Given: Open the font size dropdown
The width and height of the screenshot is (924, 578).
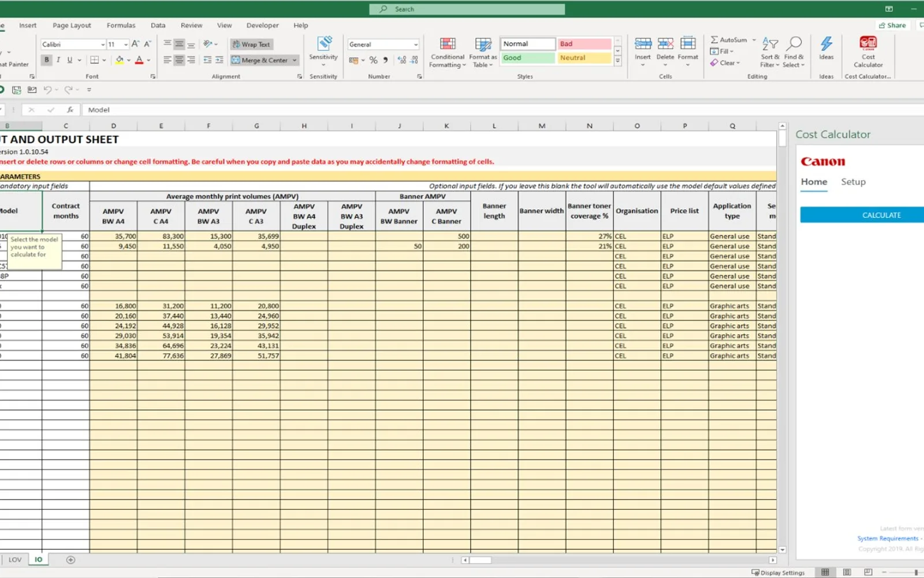Looking at the screenshot, I should (126, 45).
